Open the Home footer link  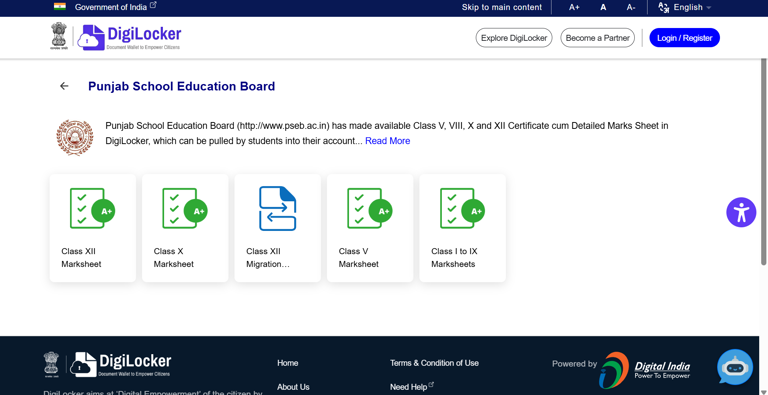(288, 363)
